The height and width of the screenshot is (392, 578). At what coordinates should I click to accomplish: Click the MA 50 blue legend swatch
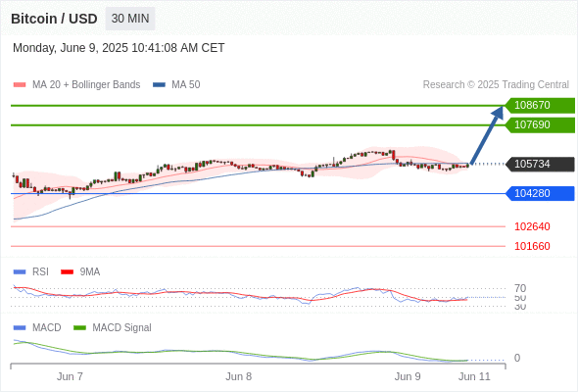(x=159, y=85)
